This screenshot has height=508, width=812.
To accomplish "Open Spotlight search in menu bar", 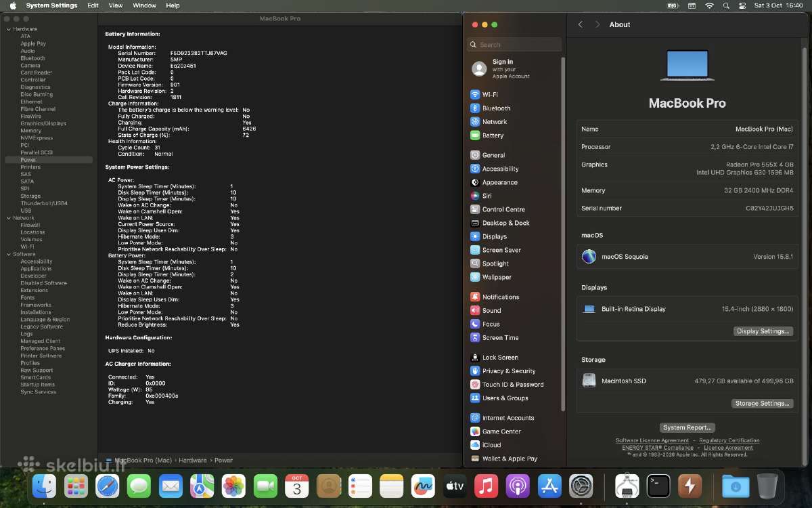I will 726,5.
